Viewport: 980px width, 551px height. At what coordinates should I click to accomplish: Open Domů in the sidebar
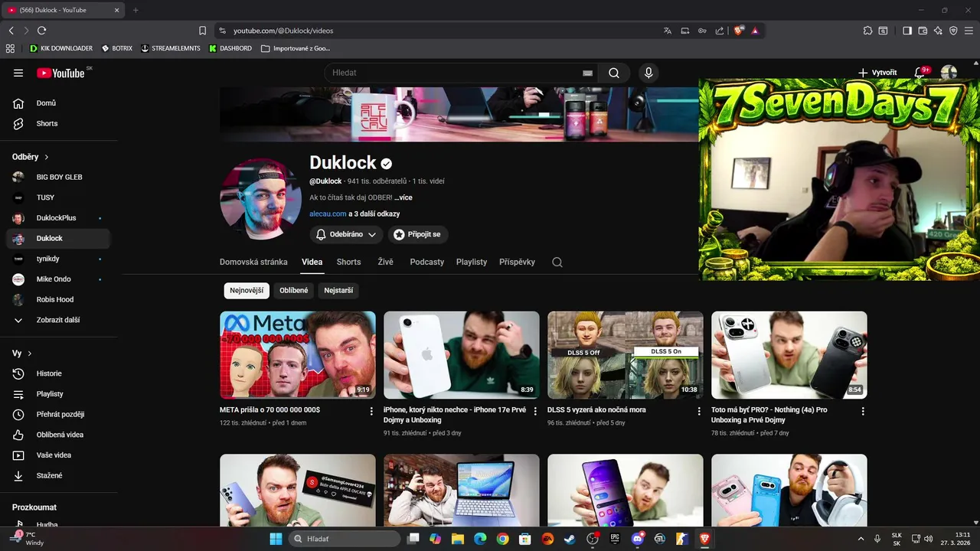click(x=59, y=103)
